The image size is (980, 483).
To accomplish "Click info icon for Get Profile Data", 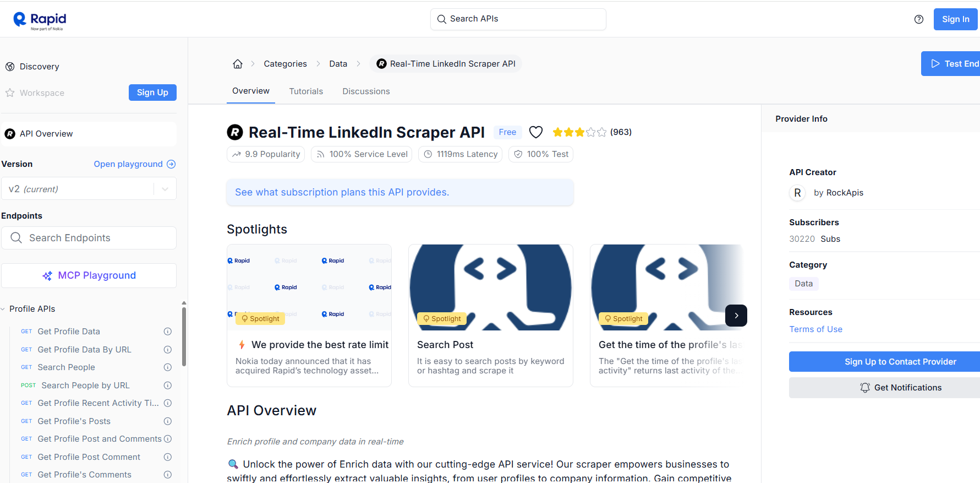I will pos(168,332).
